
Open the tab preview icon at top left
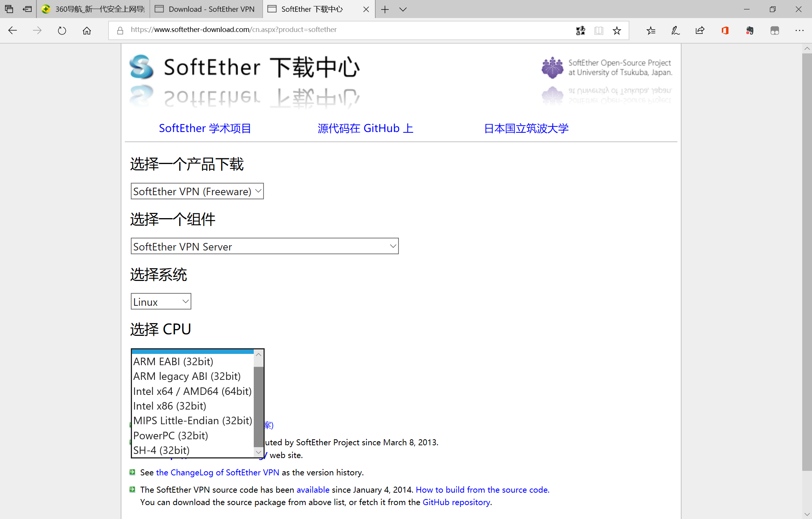pyautogui.click(x=9, y=9)
